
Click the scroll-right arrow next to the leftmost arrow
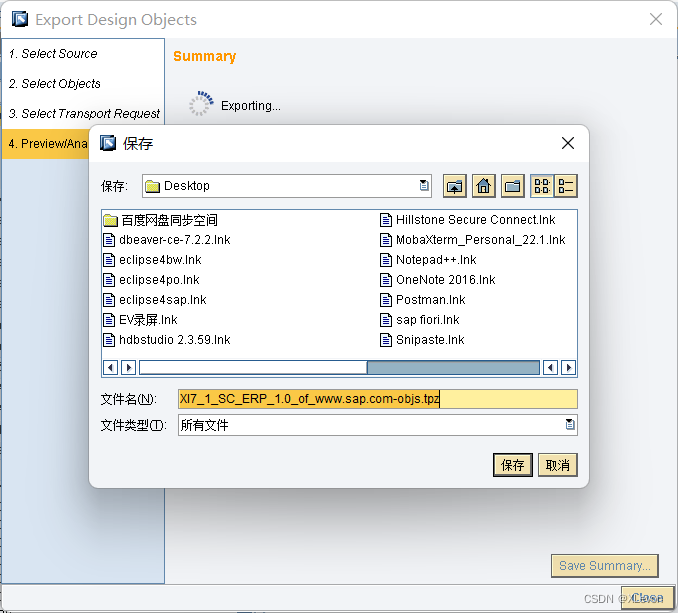(x=128, y=368)
